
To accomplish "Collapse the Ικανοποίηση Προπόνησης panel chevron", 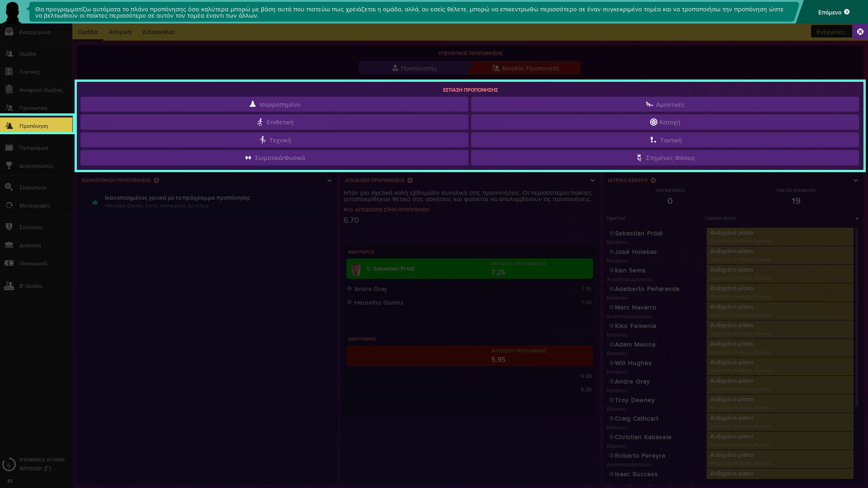I will pos(330,180).
